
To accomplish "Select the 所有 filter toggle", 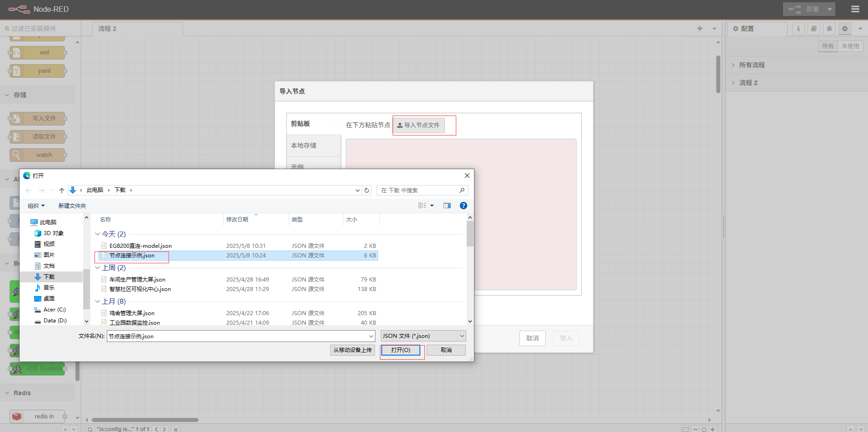I will [828, 46].
